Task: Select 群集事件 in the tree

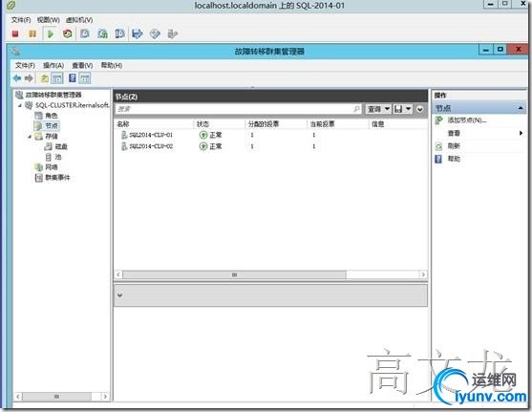Action: (57, 177)
